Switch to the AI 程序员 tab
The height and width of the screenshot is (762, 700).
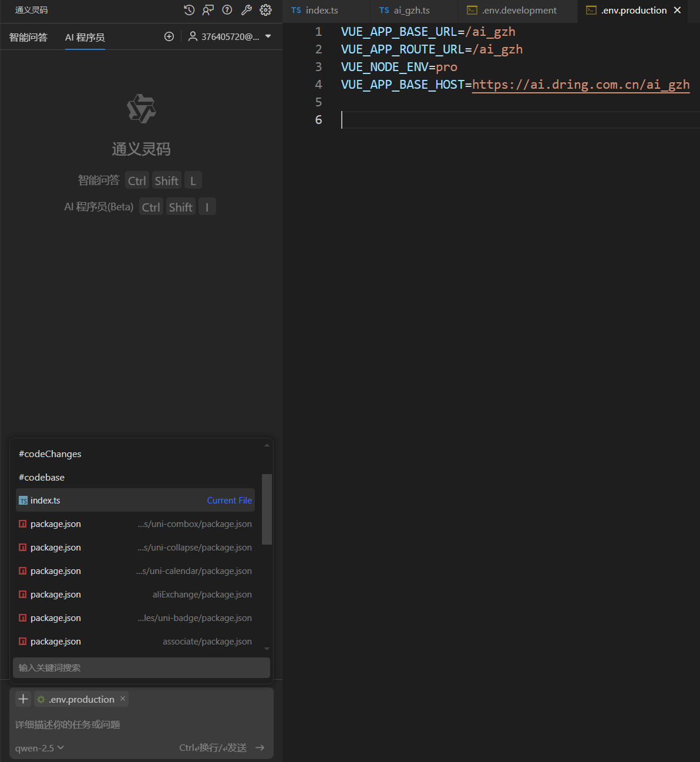pyautogui.click(x=85, y=37)
